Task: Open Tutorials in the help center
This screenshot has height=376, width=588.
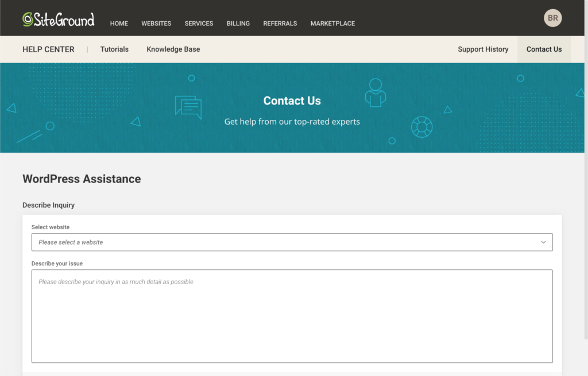Action: (x=114, y=49)
